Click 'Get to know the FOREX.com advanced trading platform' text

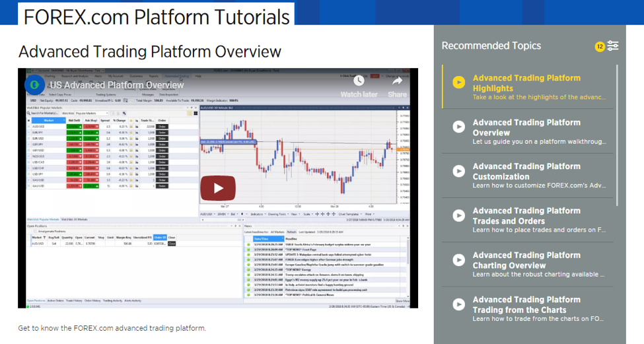(112, 328)
